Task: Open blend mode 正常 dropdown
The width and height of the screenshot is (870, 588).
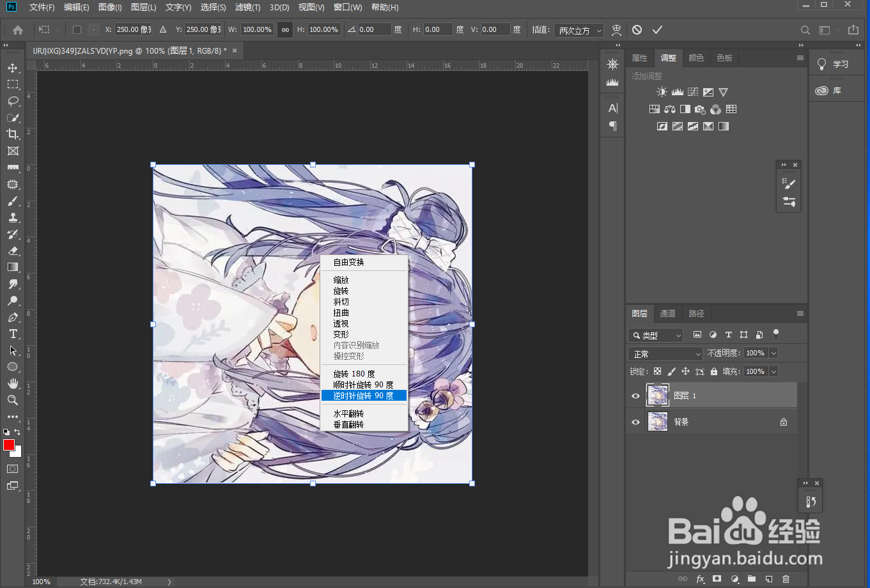Action: [665, 353]
